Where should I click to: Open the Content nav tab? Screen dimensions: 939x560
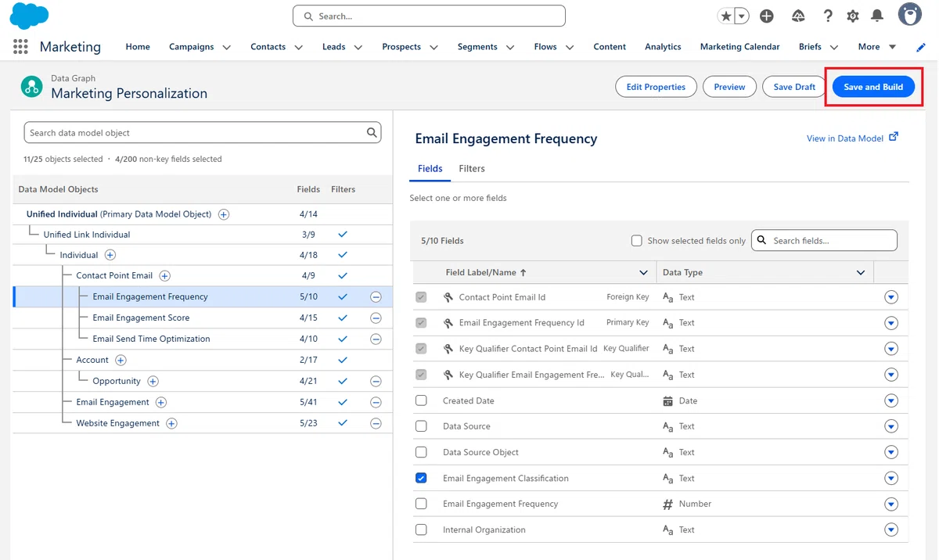[610, 47]
